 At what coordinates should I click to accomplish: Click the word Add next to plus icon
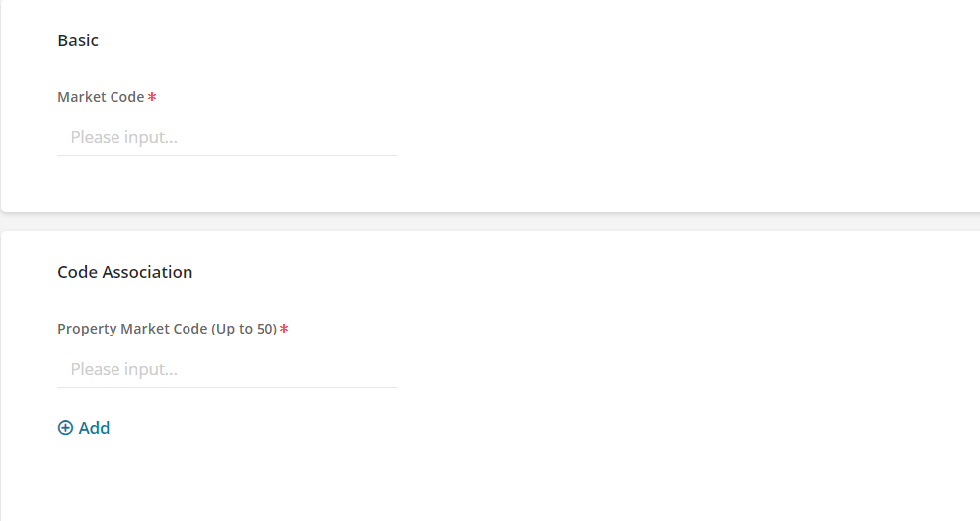point(95,428)
